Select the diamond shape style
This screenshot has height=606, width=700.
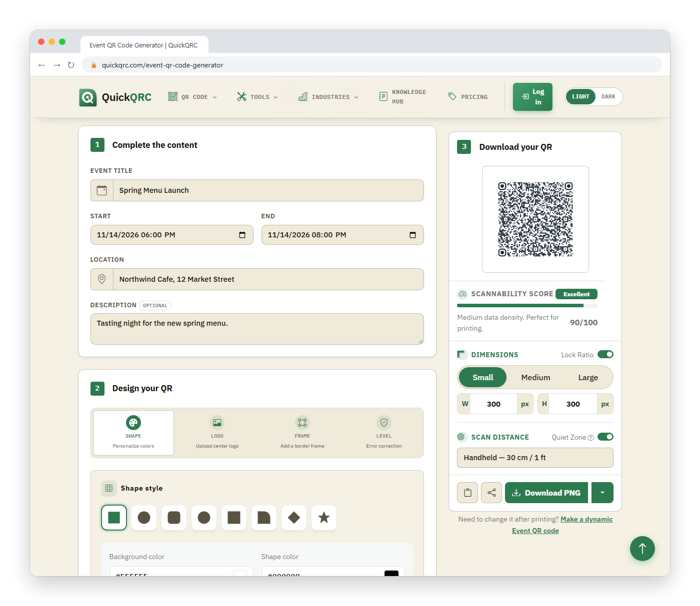(x=294, y=518)
